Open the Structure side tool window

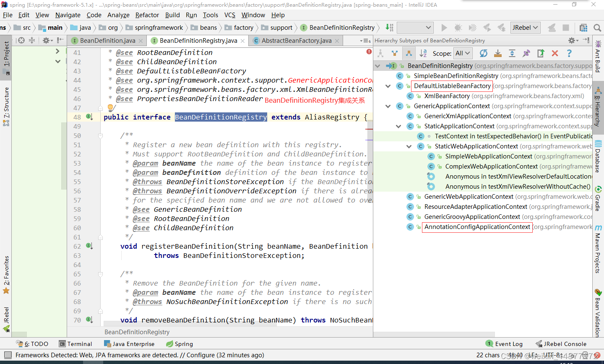click(6, 107)
